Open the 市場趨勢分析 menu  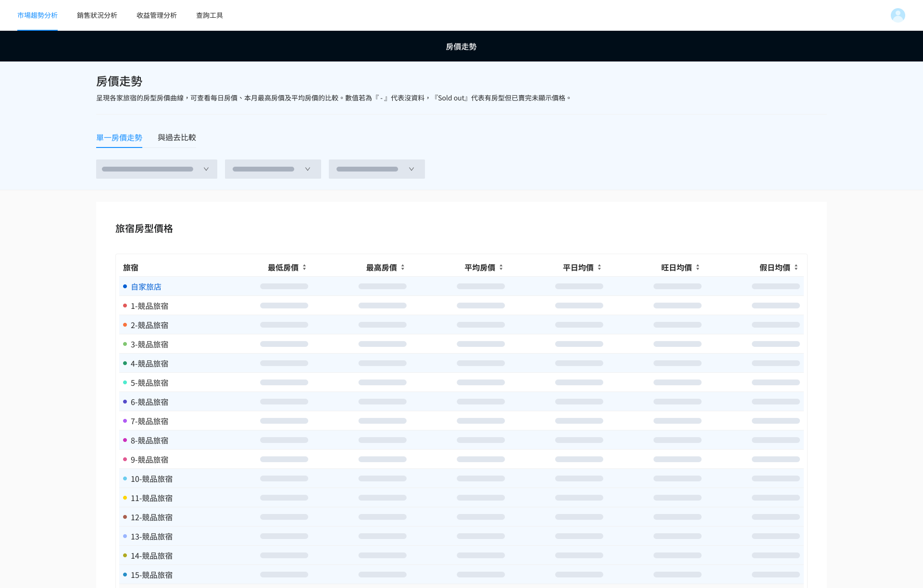(x=37, y=15)
